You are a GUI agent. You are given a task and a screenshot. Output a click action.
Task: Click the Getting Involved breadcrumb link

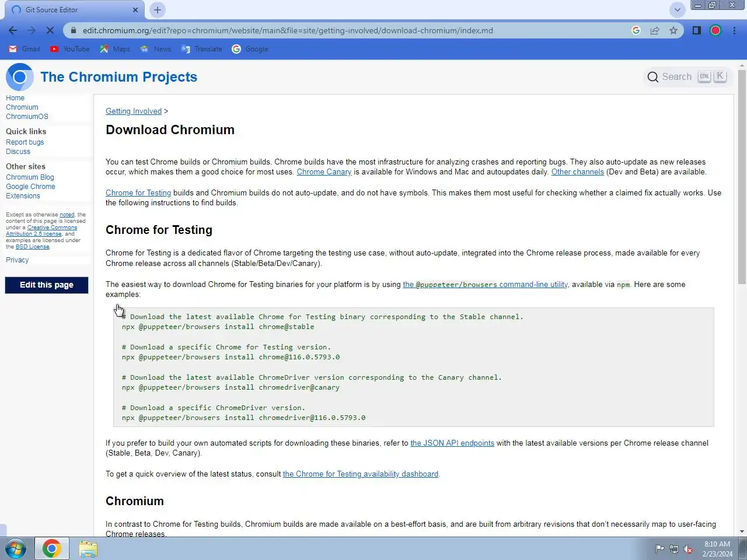pos(134,111)
